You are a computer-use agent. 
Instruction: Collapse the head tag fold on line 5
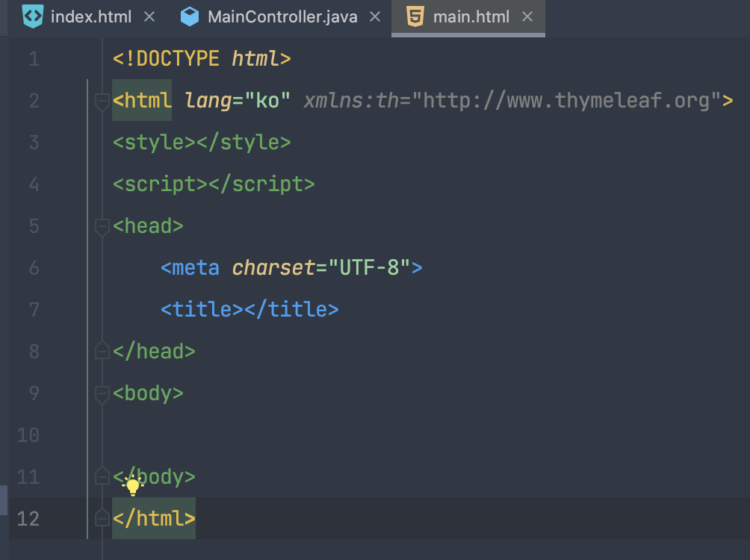tap(102, 227)
